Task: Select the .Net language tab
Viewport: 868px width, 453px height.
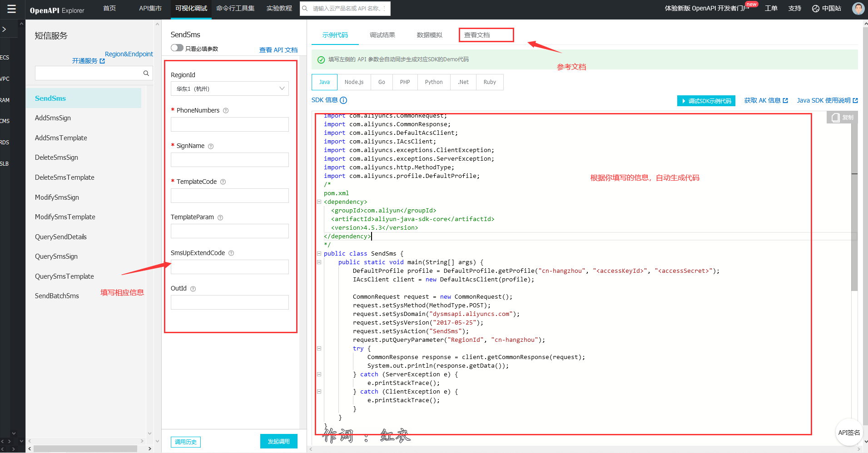Action: (463, 82)
